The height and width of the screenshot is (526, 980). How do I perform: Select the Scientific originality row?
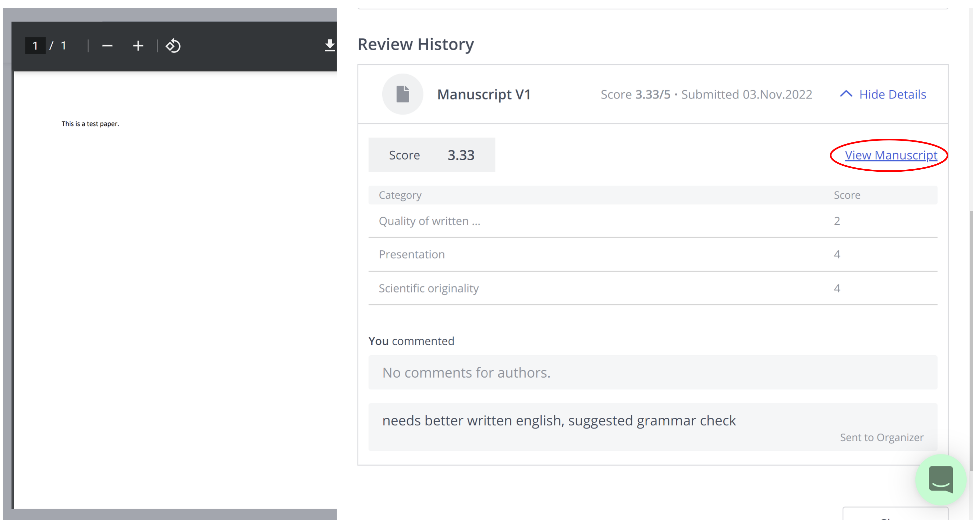point(653,288)
